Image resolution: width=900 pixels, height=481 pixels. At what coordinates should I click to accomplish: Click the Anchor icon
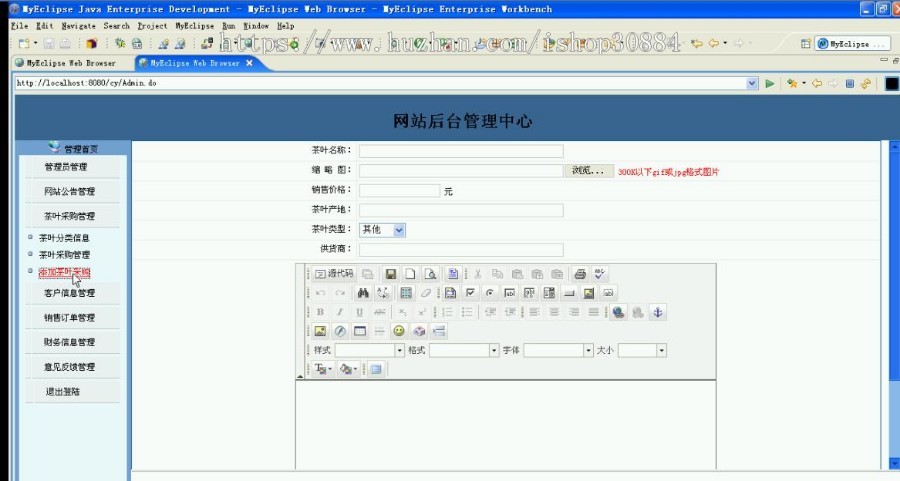click(x=658, y=312)
